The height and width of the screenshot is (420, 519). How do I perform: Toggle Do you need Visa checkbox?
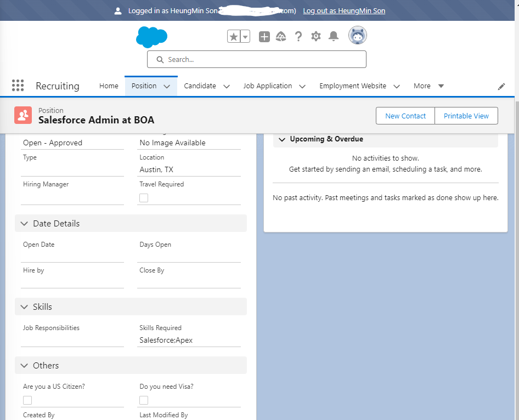coord(144,400)
